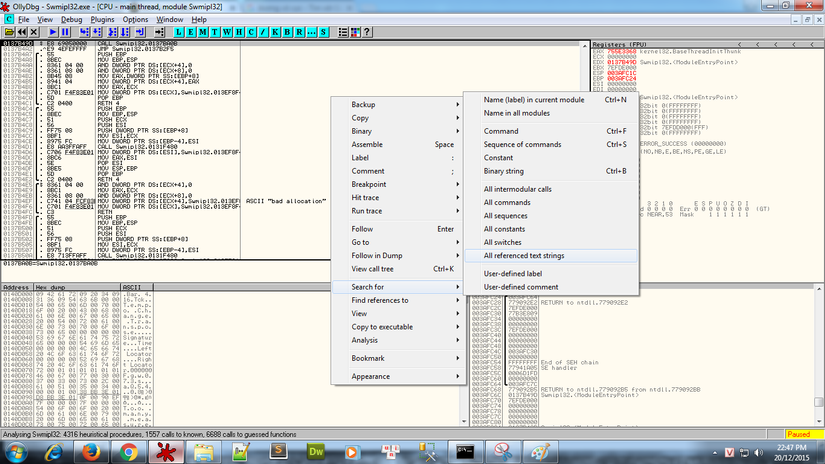This screenshot has height=464, width=825.
Task: Select View call tree entry
Action: 398,269
